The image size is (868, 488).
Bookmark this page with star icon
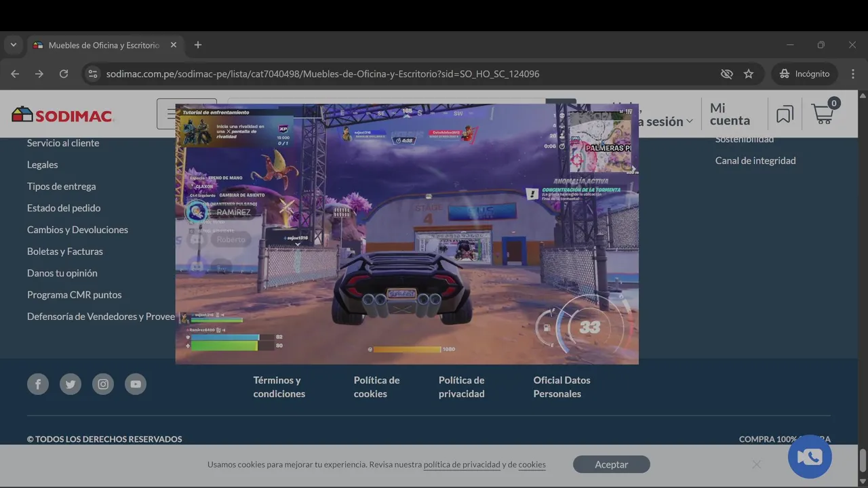(x=749, y=74)
